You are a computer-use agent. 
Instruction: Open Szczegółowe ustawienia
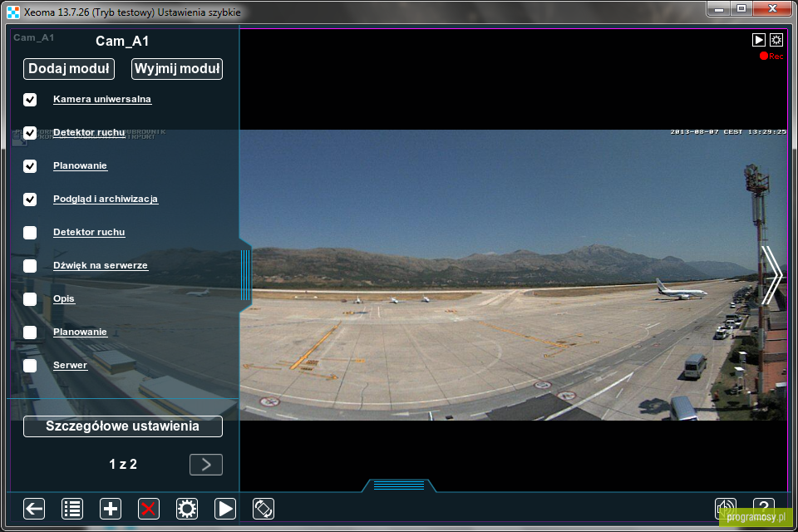[x=123, y=426]
